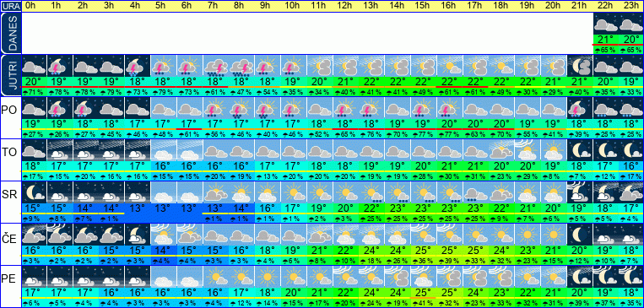Click the DANES 22h cloudy night icon

[x=605, y=24]
